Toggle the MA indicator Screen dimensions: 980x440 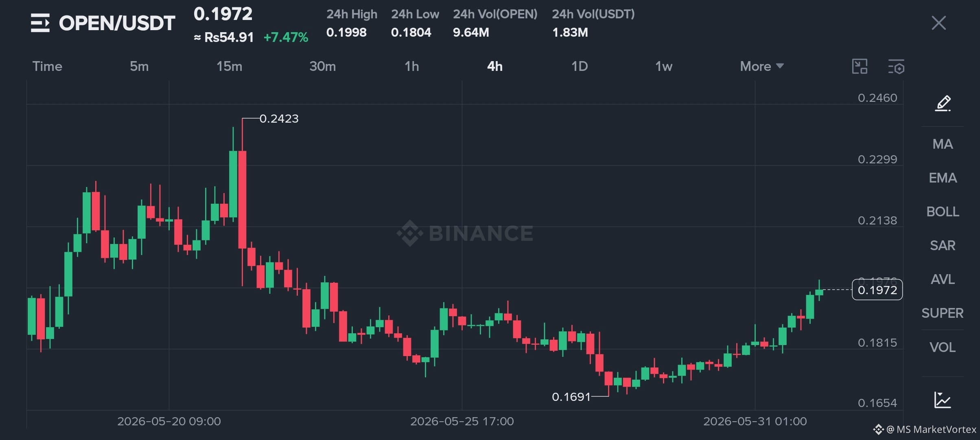943,144
